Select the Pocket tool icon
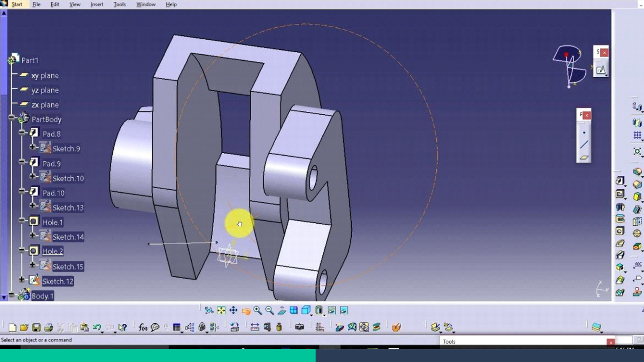Screen dimensions: 644x362 pos(620,194)
